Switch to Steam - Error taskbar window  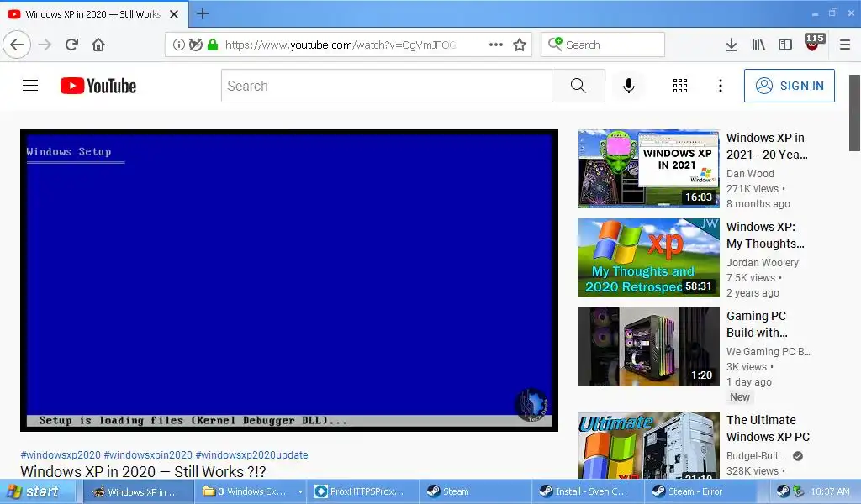pos(701,491)
